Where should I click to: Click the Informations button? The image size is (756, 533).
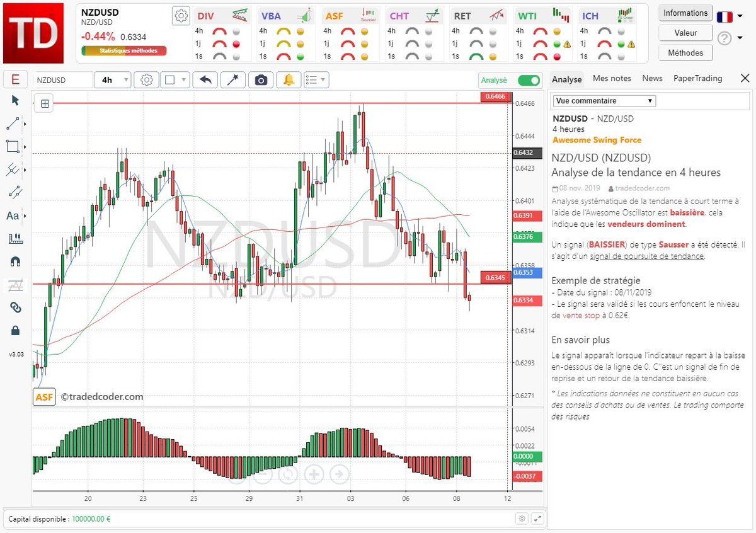click(x=685, y=13)
